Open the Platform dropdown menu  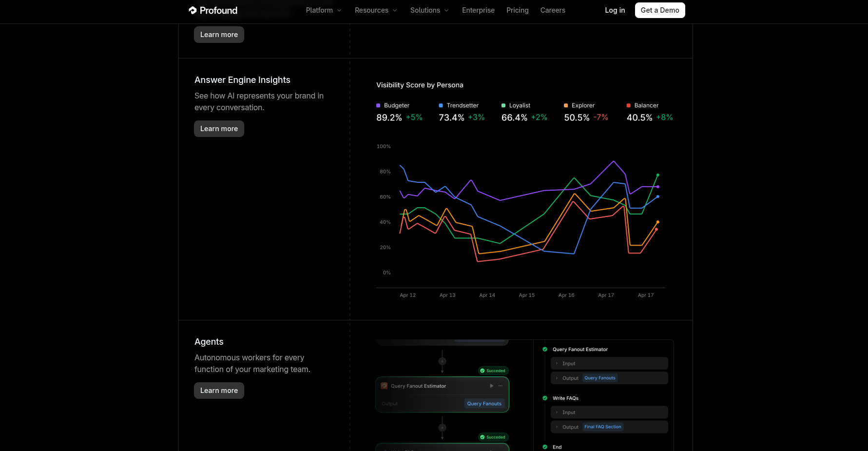324,10
